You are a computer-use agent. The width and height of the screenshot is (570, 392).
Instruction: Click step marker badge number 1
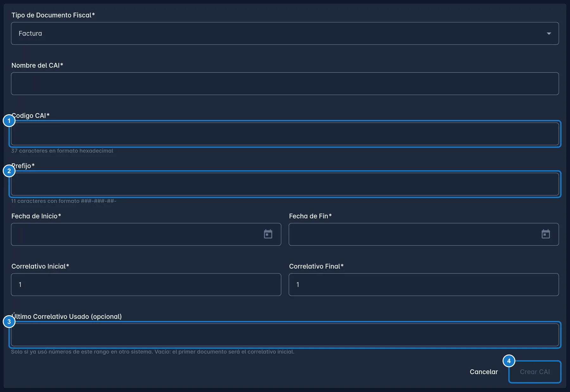9,121
